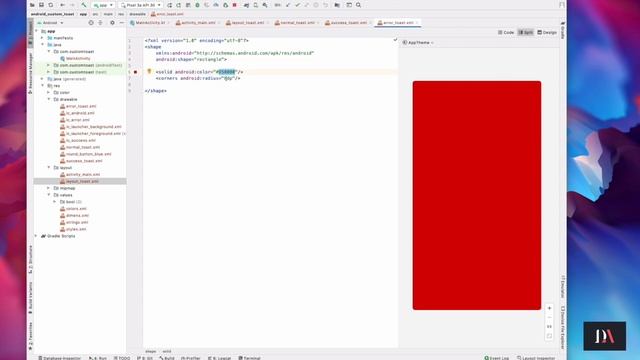Select MainActivity in project tree
640x360 pixels.
75,58
